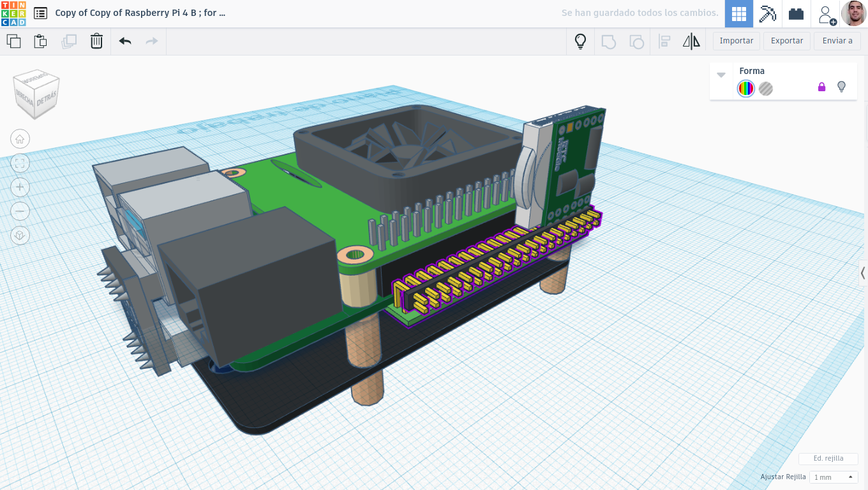The height and width of the screenshot is (490, 868).
Task: Rename the design title 'Copy of Copy of Raspberry Pi 4 B'
Action: [x=140, y=13]
